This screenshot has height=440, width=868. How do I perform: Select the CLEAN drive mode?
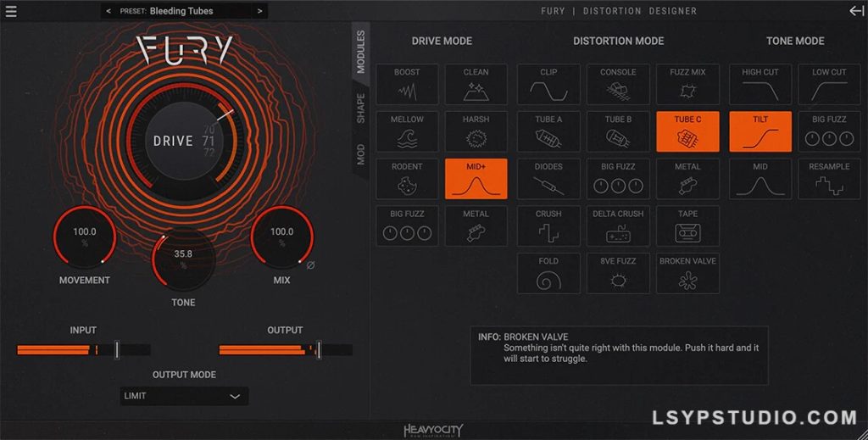coord(476,84)
